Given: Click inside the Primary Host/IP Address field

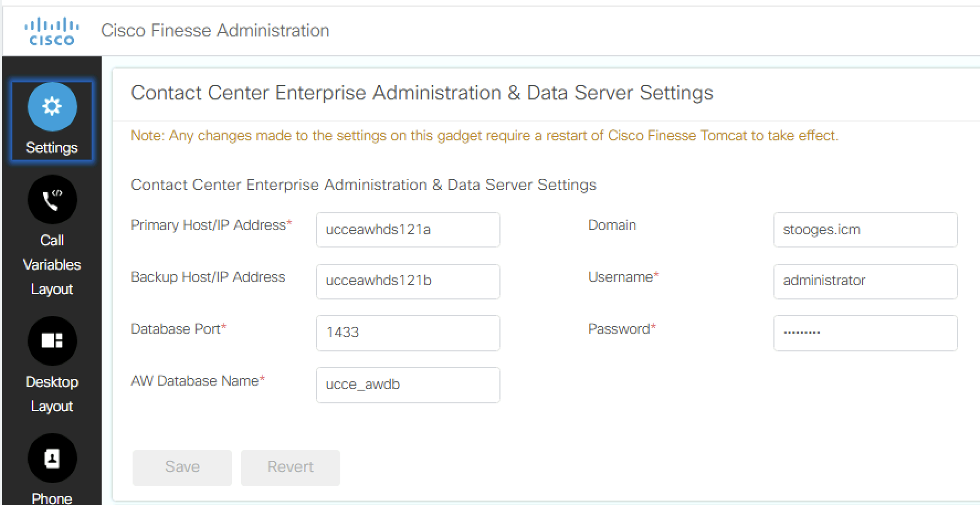Looking at the screenshot, I should point(408,230).
